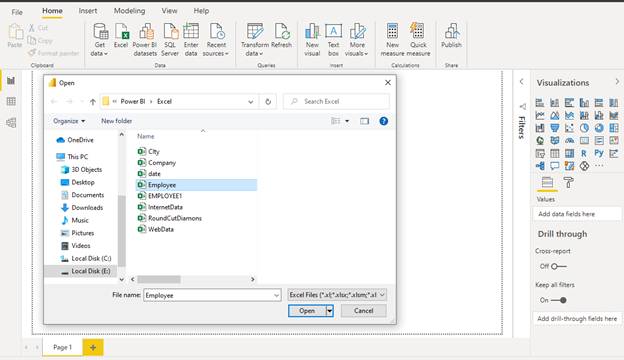
Task: Select the Page 1 tab
Action: click(x=62, y=347)
